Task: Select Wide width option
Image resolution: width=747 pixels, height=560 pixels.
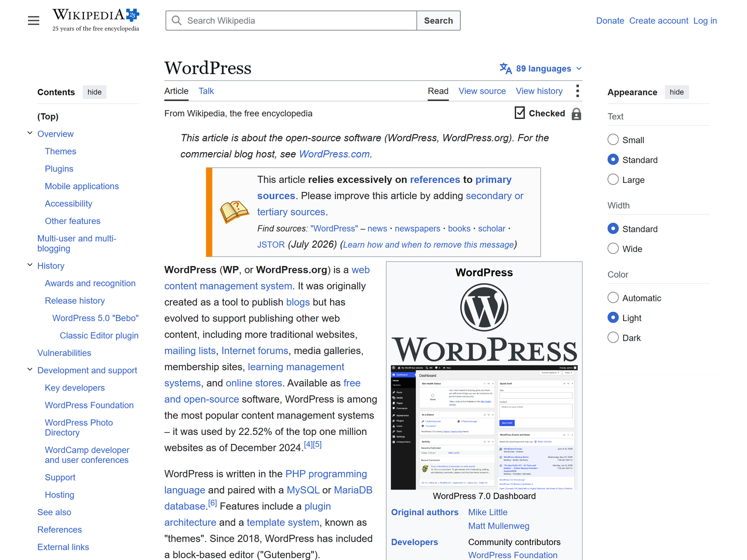Action: (613, 248)
